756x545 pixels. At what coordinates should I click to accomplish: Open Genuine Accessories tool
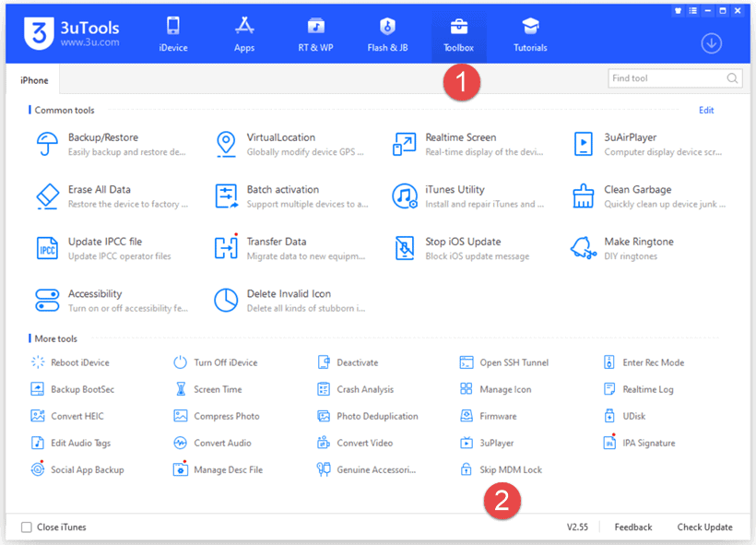pos(366,469)
